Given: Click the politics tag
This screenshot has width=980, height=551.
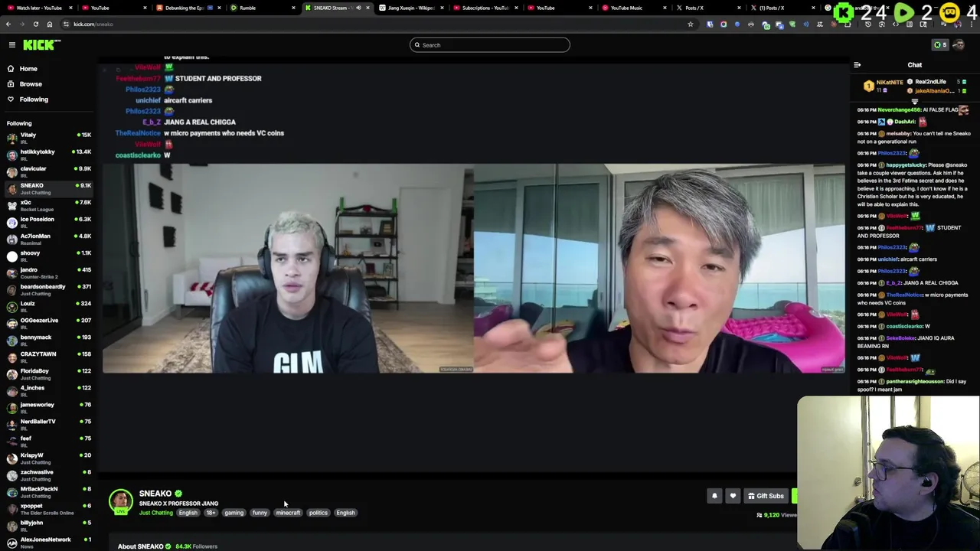Looking at the screenshot, I should point(318,513).
